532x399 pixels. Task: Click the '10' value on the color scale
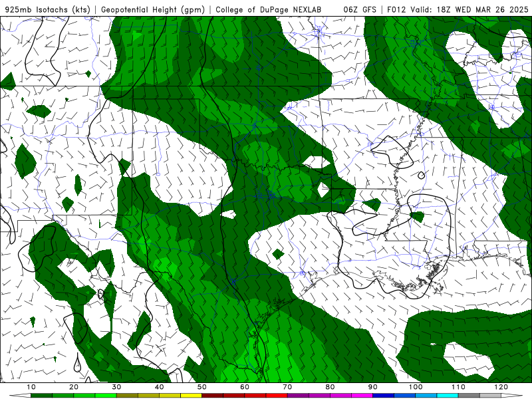click(31, 387)
